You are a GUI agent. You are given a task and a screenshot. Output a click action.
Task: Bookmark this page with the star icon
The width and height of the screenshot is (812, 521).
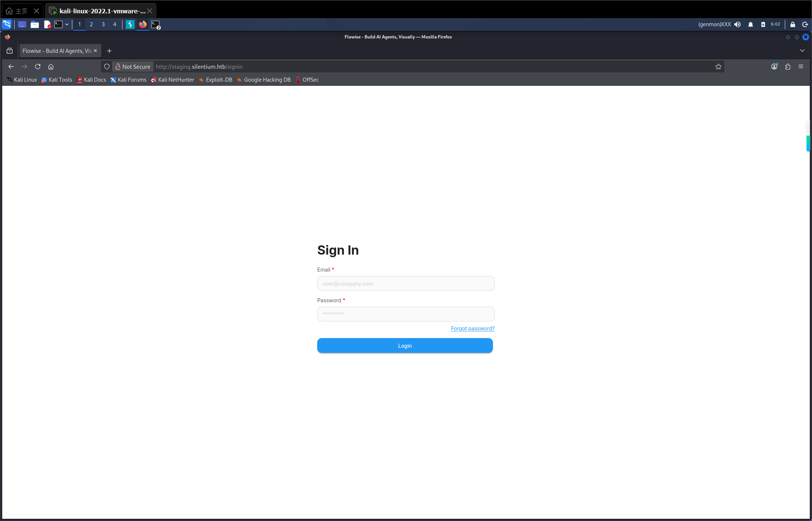point(718,67)
